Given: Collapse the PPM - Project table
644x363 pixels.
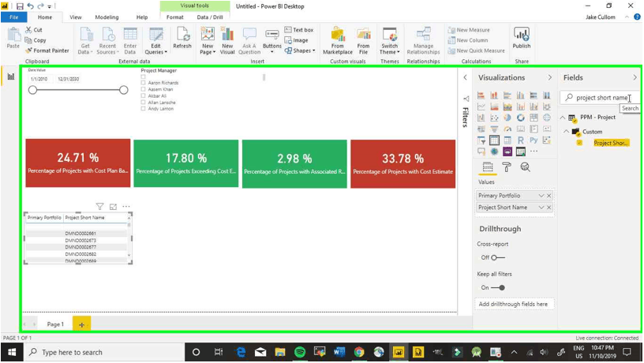Looking at the screenshot, I should point(562,118).
